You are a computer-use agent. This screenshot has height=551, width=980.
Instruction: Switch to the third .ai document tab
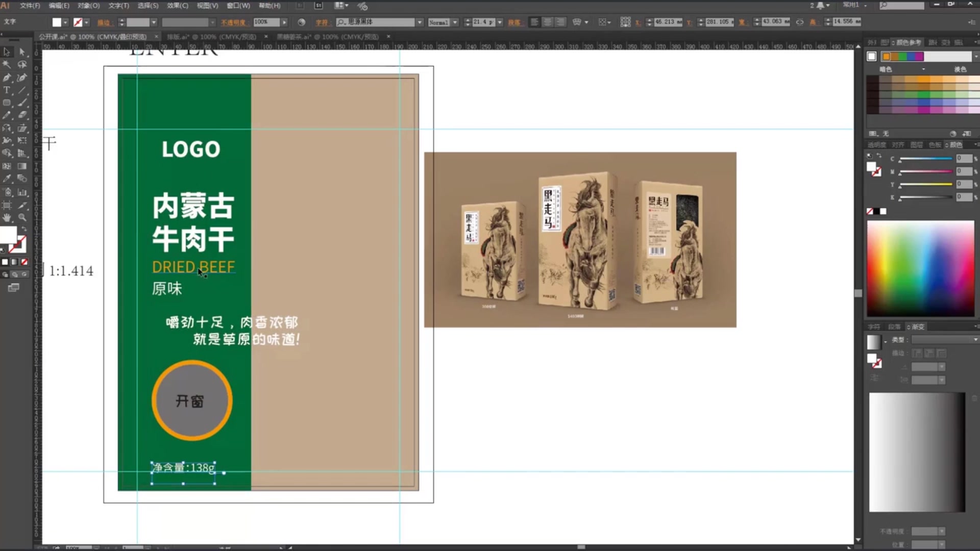328,37
